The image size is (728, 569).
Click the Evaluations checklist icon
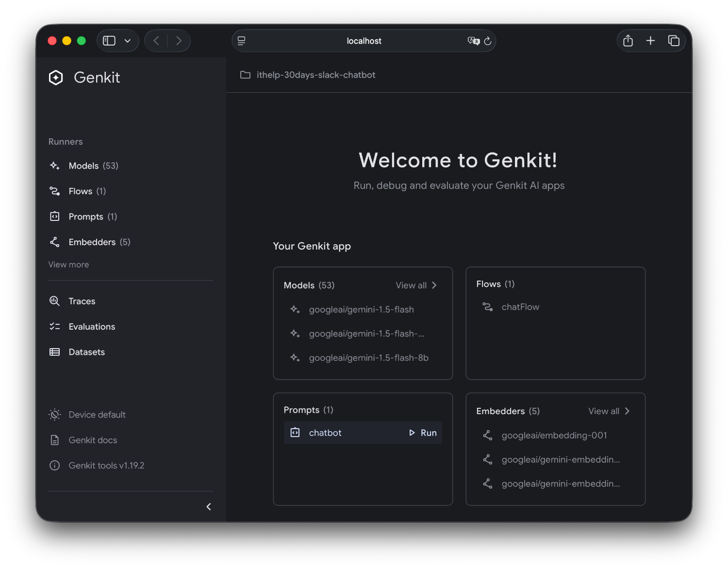point(55,327)
